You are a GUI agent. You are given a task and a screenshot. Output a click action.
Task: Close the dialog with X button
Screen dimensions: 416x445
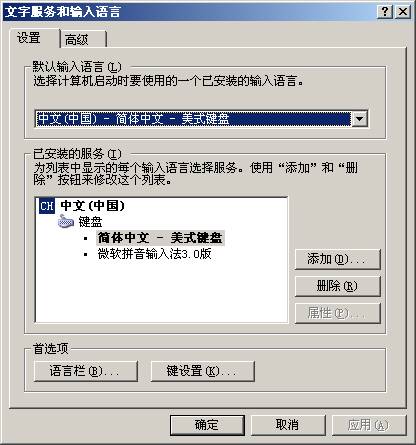[x=403, y=12]
